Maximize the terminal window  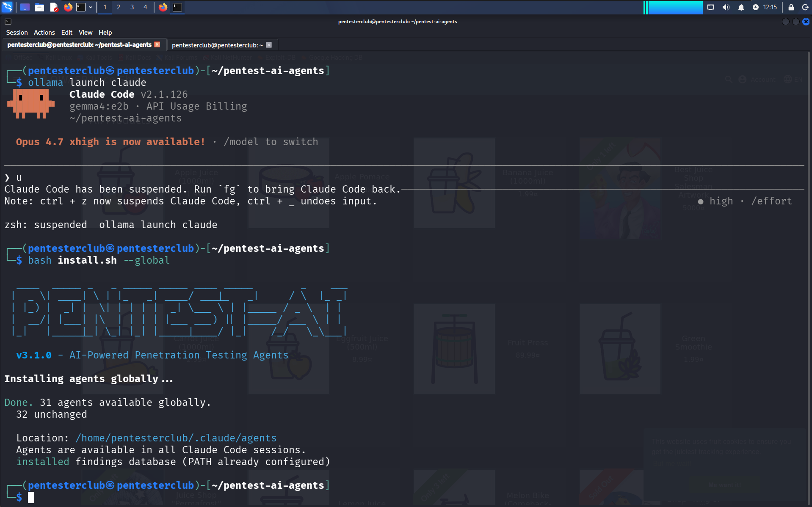click(796, 22)
